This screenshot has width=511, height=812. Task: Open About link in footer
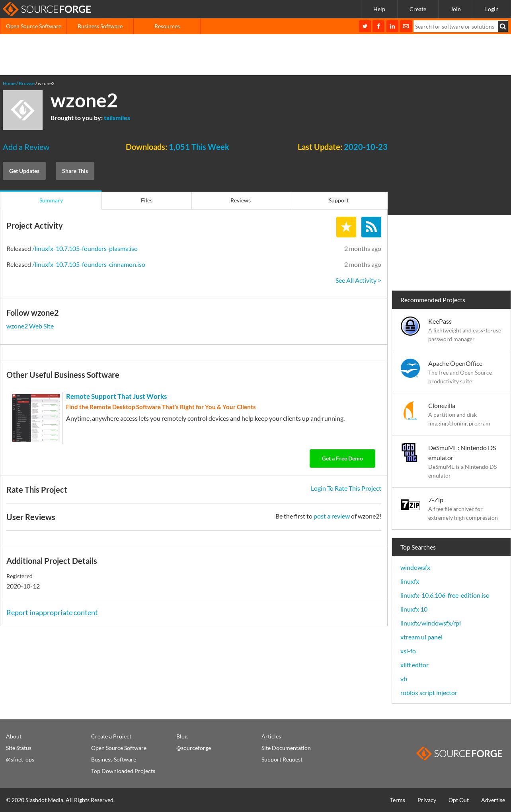(14, 736)
